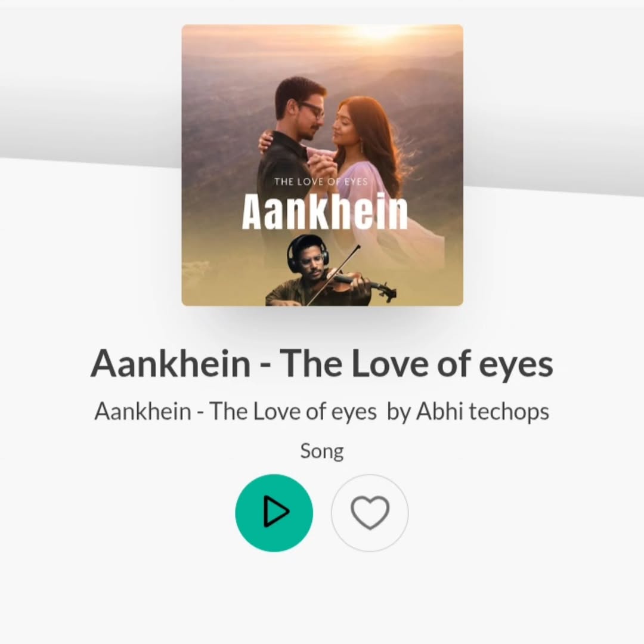
Task: Click THE LOVE OF EYES cover caption
Action: [321, 181]
